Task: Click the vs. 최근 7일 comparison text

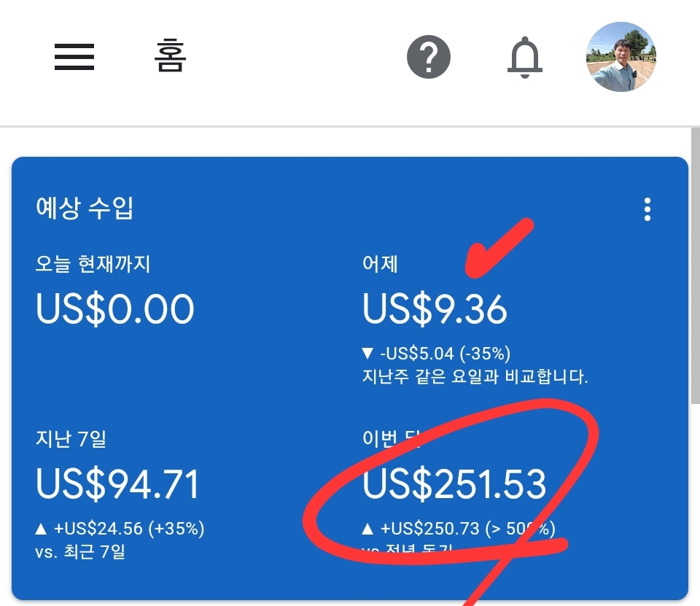Action: click(x=80, y=552)
